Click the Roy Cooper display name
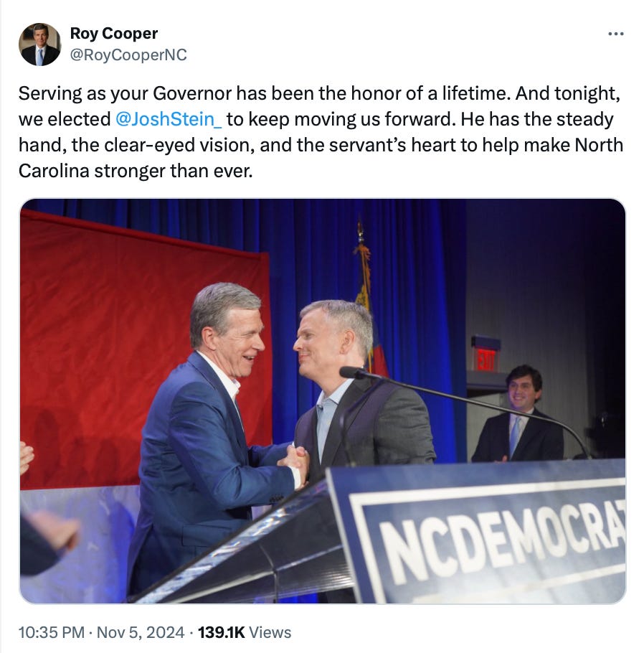644x653 pixels. tap(113, 33)
